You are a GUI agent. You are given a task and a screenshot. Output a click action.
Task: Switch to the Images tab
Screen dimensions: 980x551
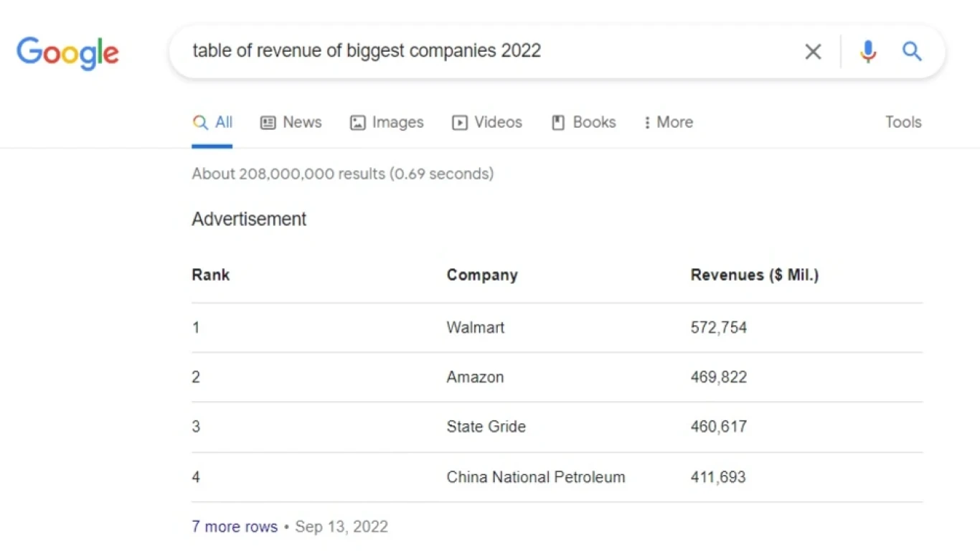tap(387, 122)
